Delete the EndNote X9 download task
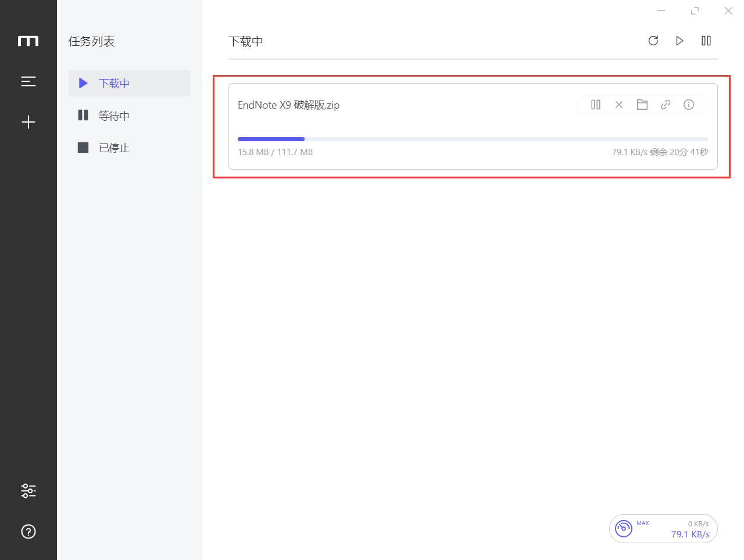This screenshot has width=744, height=560. coord(619,105)
